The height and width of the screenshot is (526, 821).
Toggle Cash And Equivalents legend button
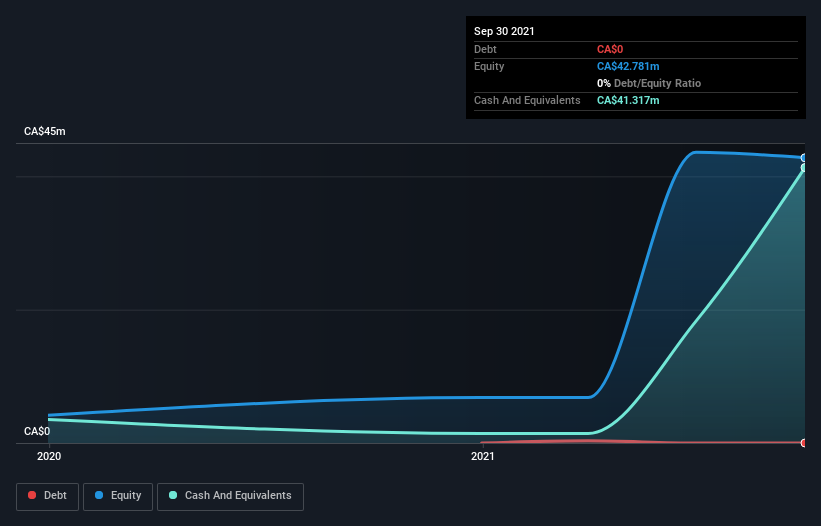pos(230,496)
